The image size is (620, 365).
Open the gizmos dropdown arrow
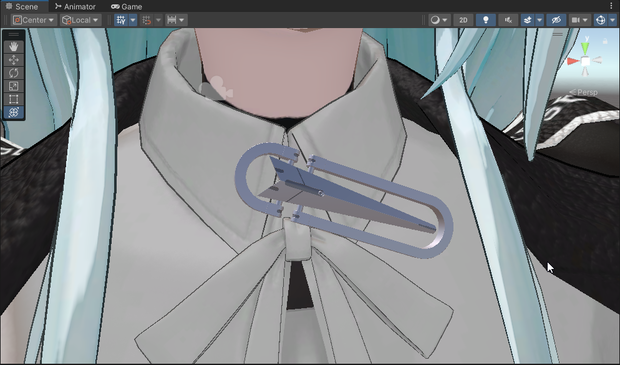[x=613, y=20]
